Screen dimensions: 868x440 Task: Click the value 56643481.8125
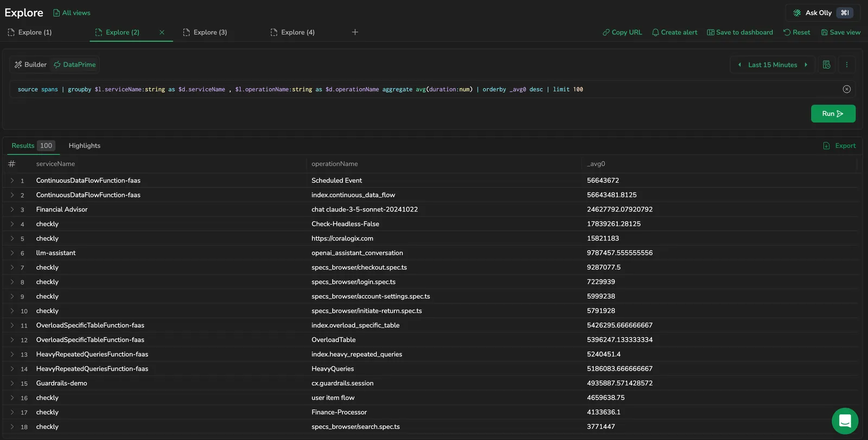point(612,195)
